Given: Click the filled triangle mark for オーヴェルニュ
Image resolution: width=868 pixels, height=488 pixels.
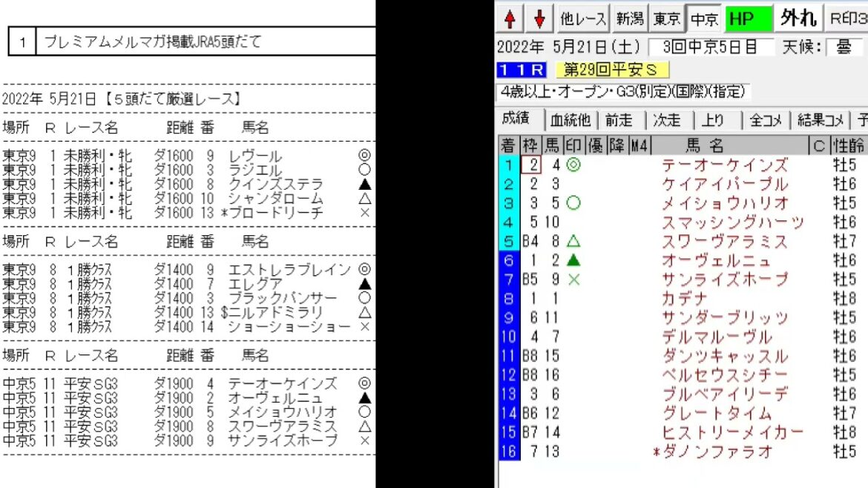Looking at the screenshot, I should coord(573,260).
